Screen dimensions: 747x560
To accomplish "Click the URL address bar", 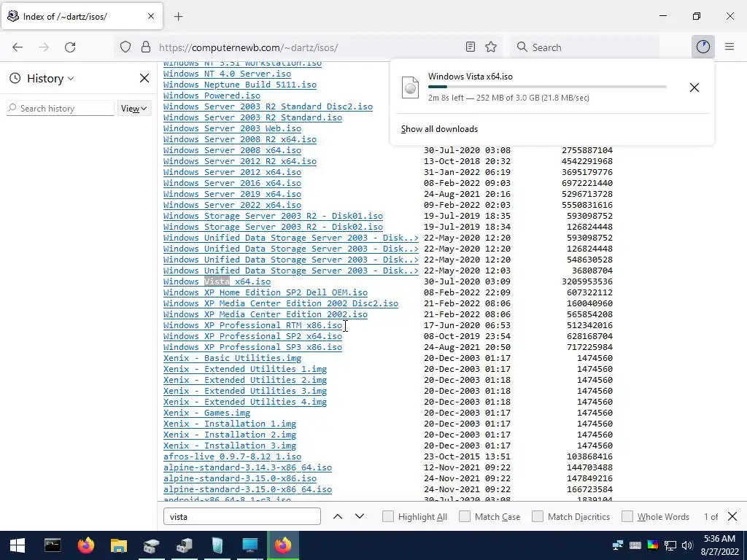I will (x=309, y=47).
